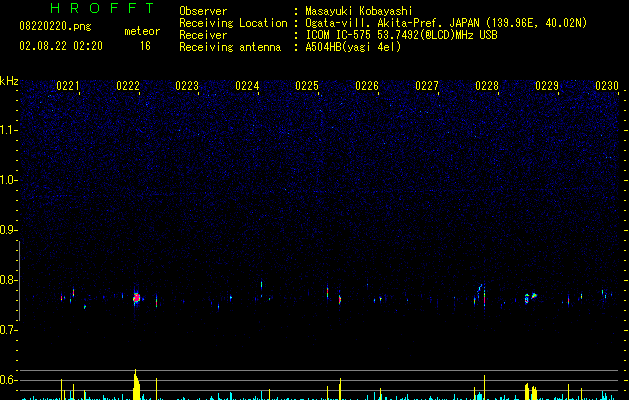Image resolution: width=629 pixels, height=400 pixels.
Task: Click the 0.7 kHz axis label
Action: (8, 330)
